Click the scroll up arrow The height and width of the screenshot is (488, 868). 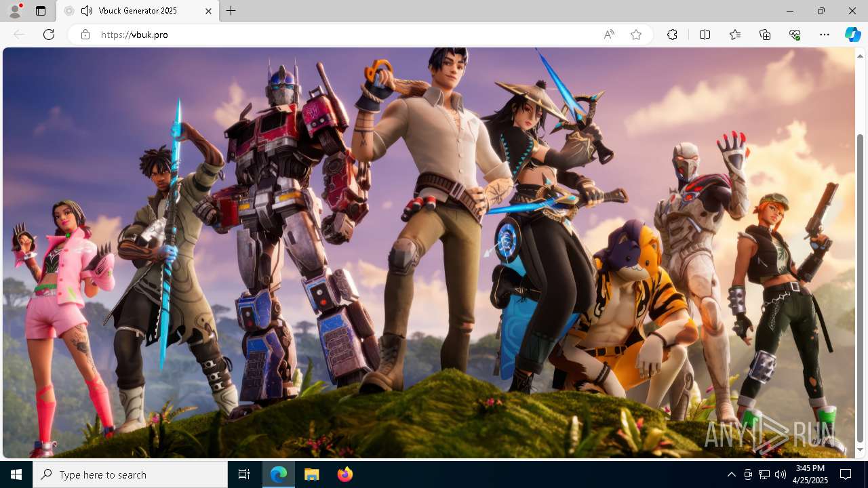(x=861, y=56)
